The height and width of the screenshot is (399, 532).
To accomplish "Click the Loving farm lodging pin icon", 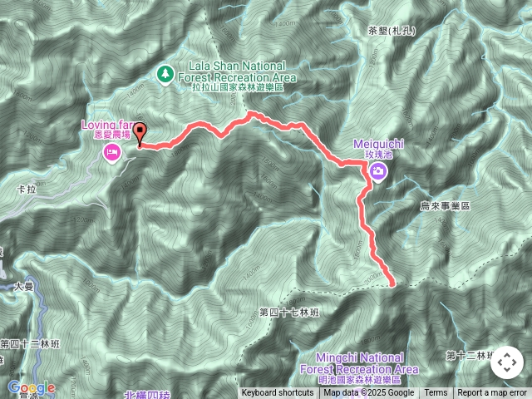I will click(x=112, y=153).
